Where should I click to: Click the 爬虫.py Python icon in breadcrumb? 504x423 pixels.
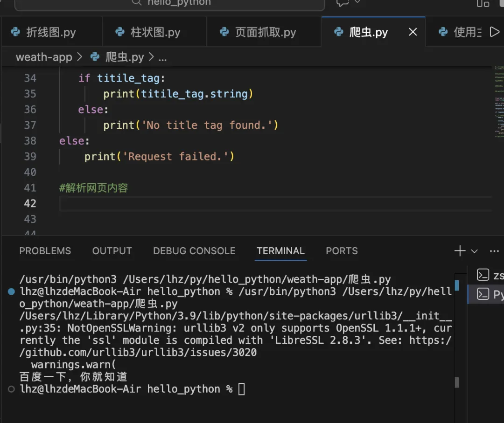point(95,57)
